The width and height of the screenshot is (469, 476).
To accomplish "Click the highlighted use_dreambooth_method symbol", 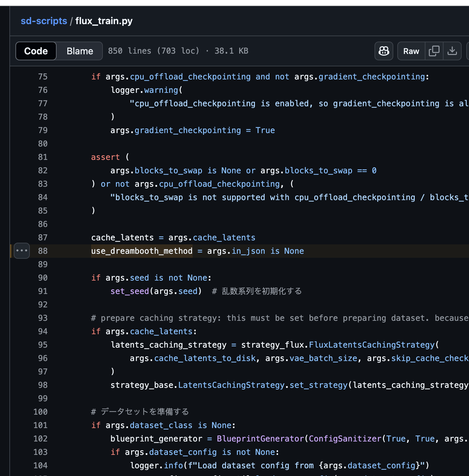I will point(142,251).
